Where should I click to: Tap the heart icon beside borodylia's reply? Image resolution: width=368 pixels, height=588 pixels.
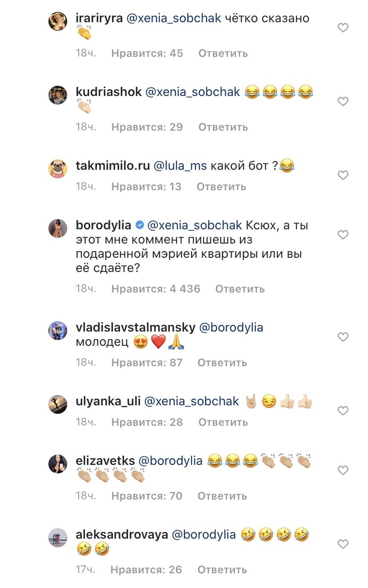343,234
